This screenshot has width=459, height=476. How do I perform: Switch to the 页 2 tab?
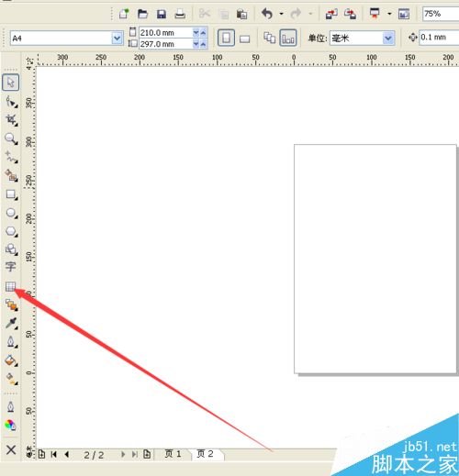click(x=206, y=454)
